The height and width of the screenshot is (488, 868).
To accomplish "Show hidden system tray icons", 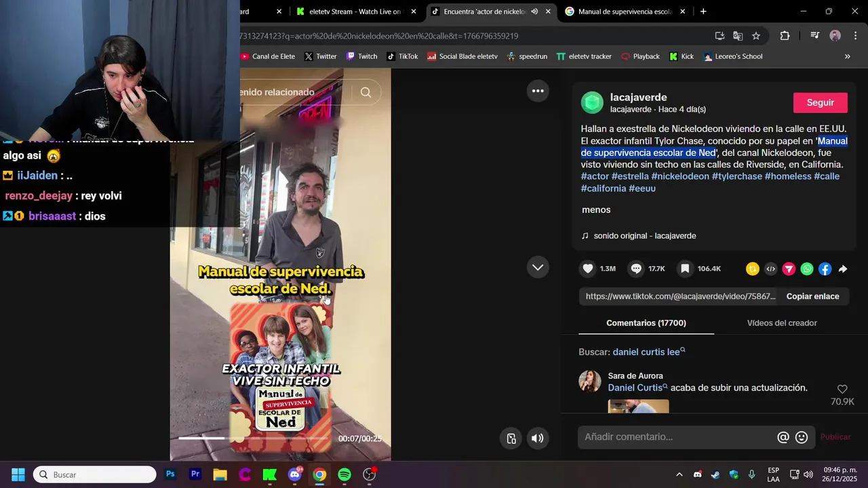I will pos(679,474).
